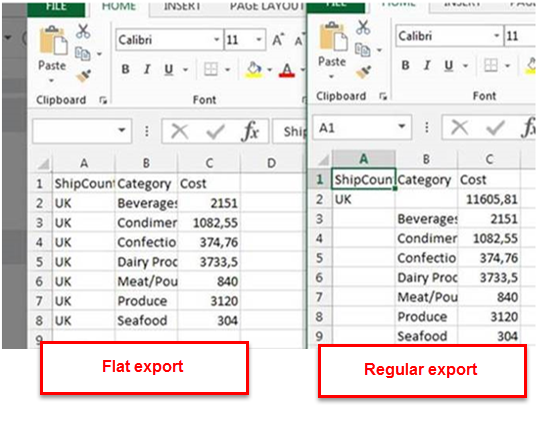Toggle Underline in Flat export window
The image size is (540, 422).
168,70
